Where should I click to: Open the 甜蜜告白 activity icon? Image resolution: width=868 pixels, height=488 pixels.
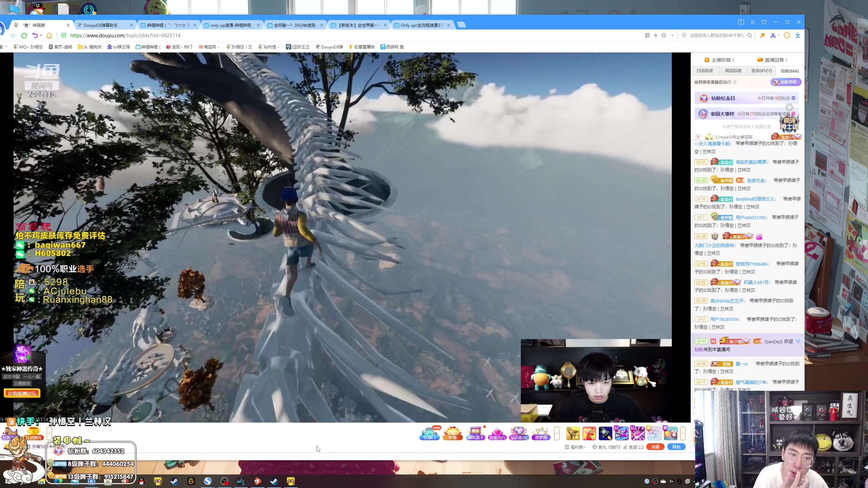tap(497, 433)
